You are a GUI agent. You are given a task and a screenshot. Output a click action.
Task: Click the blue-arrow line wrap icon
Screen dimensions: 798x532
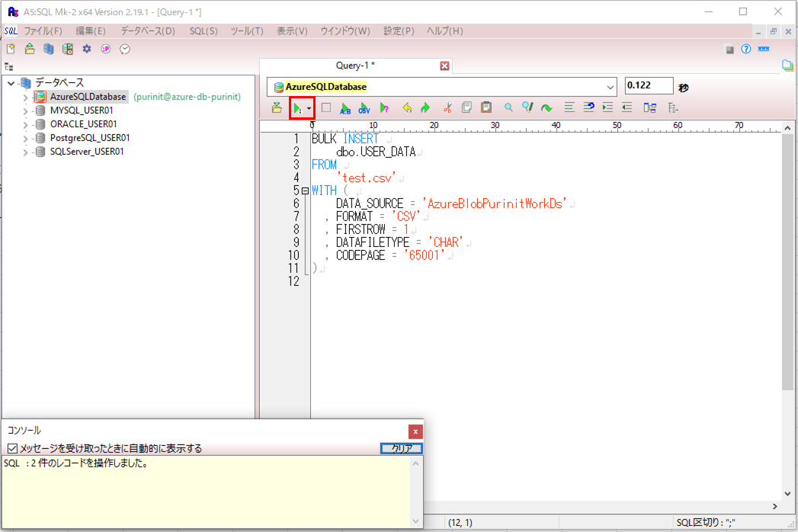click(589, 107)
